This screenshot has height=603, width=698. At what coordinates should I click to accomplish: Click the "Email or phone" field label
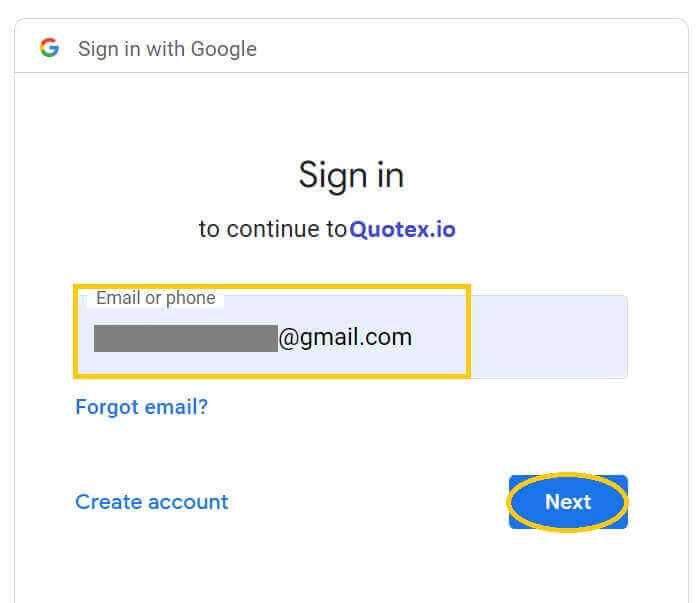[x=155, y=298]
